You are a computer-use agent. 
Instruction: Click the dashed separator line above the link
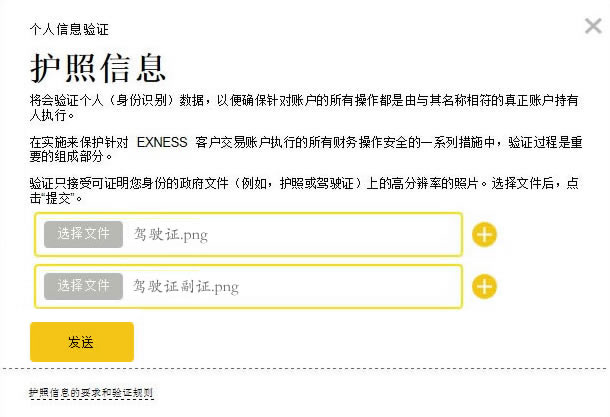305,368
